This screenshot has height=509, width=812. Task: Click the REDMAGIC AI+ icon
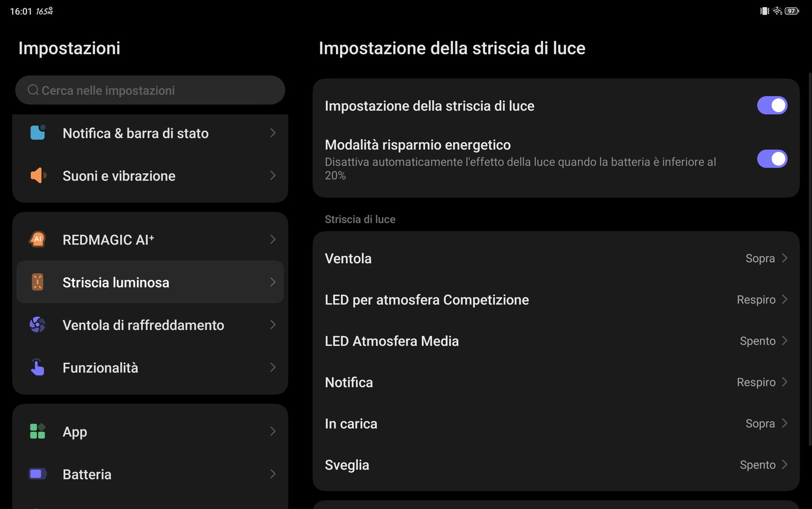(x=38, y=239)
